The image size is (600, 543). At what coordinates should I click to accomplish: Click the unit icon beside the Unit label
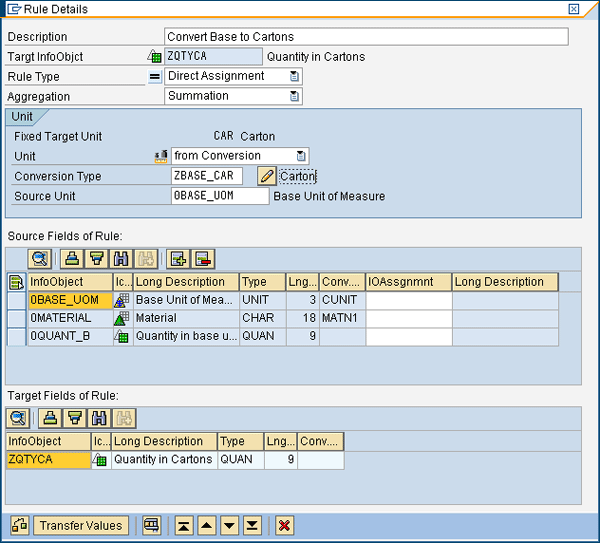(161, 156)
